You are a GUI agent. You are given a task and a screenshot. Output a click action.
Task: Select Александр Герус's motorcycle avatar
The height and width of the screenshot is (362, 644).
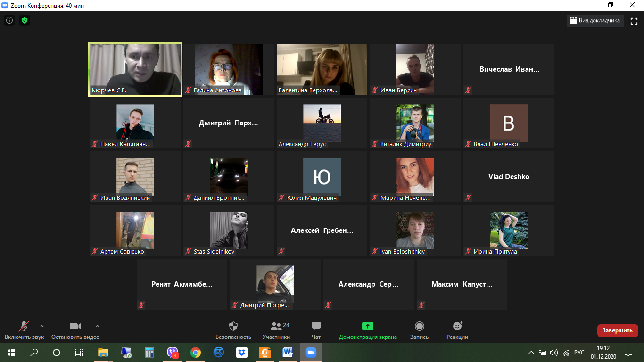322,123
